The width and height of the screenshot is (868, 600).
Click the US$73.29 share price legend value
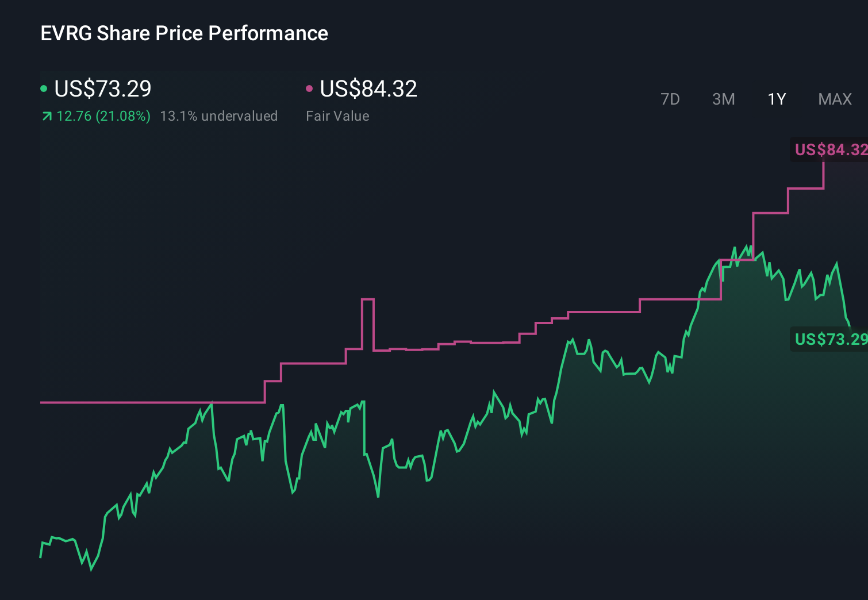(102, 89)
